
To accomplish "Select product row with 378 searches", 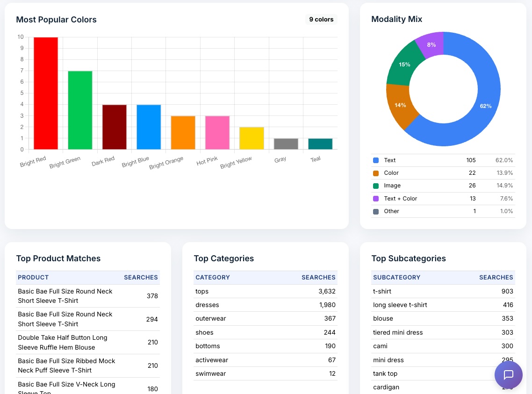I will click(88, 296).
